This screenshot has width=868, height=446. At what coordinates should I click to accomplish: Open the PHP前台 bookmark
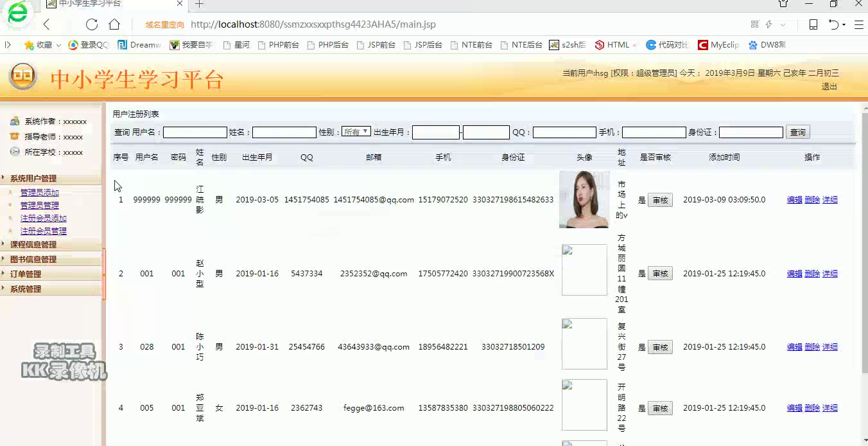click(x=278, y=45)
